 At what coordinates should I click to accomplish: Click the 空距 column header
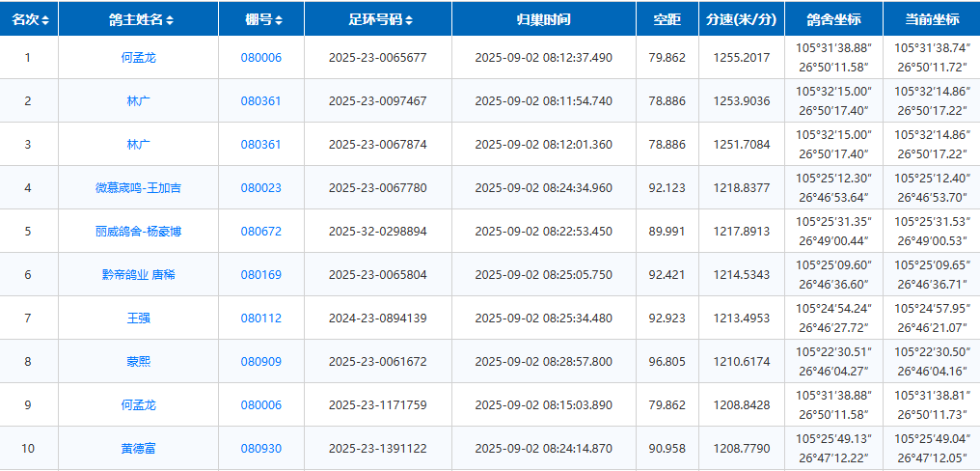pos(667,19)
